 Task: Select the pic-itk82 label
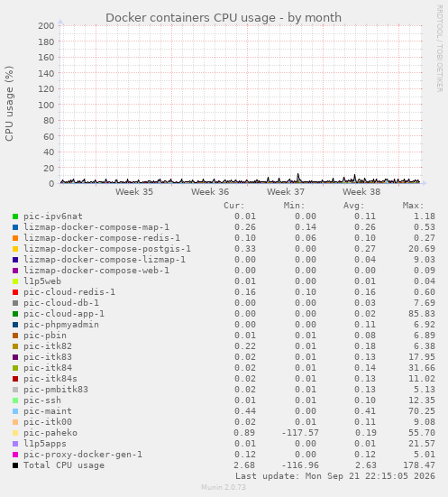48,346
